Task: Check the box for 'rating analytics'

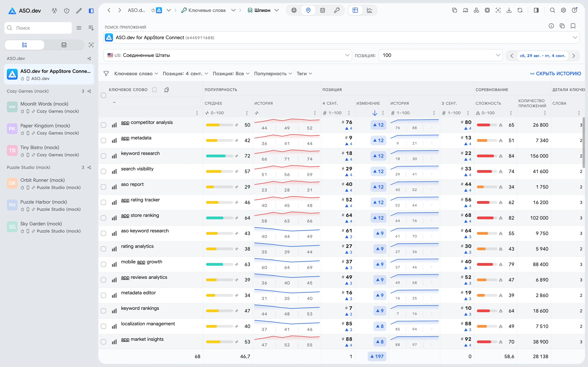Action: [x=104, y=249]
